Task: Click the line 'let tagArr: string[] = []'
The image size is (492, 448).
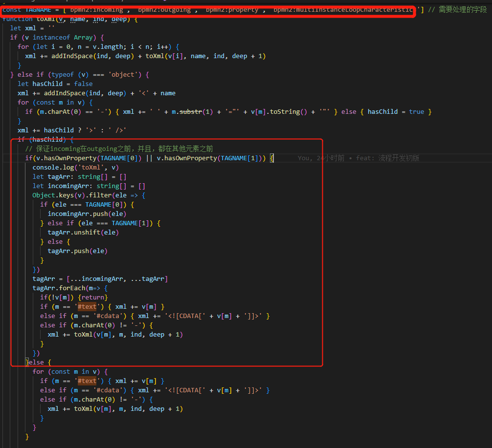Action: click(x=79, y=177)
